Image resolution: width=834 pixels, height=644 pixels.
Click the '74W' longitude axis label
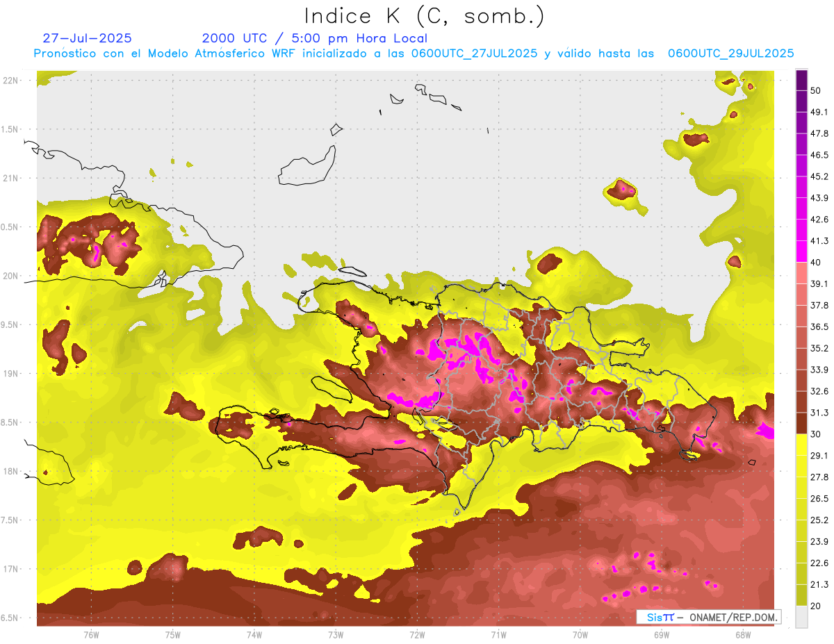click(254, 635)
